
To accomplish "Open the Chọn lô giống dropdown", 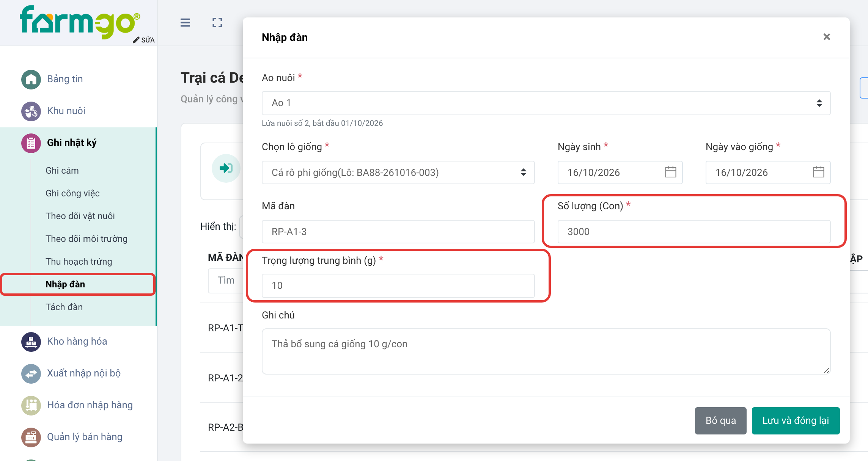I will click(x=398, y=172).
